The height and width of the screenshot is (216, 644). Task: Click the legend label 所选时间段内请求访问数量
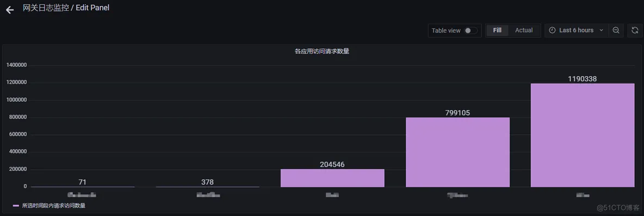pos(54,206)
